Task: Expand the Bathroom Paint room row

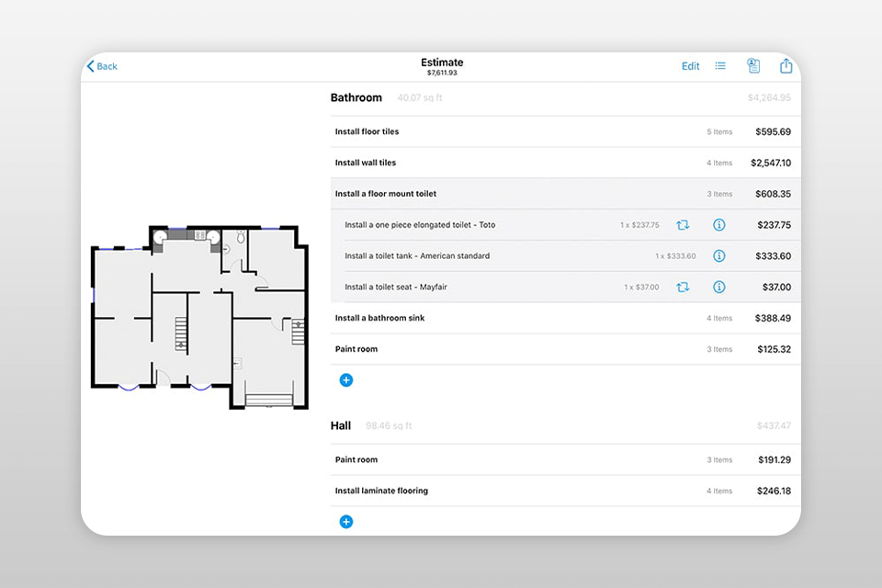Action: click(565, 349)
